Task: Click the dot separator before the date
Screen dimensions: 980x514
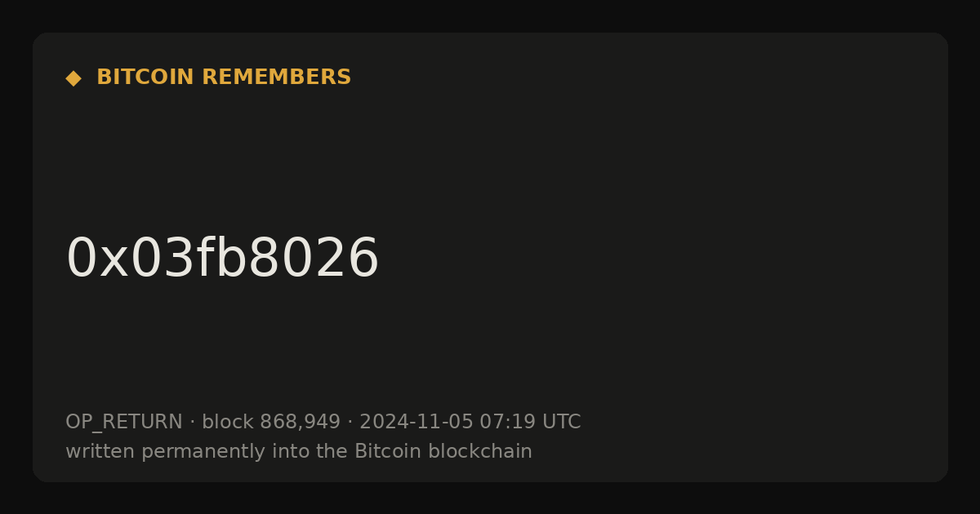Action: pyautogui.click(x=350, y=423)
